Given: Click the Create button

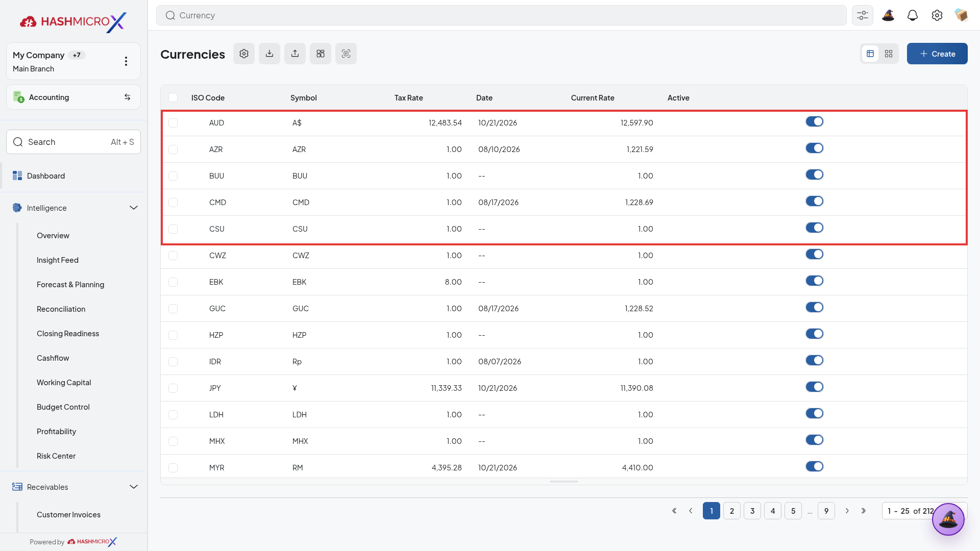Looking at the screenshot, I should [937, 54].
